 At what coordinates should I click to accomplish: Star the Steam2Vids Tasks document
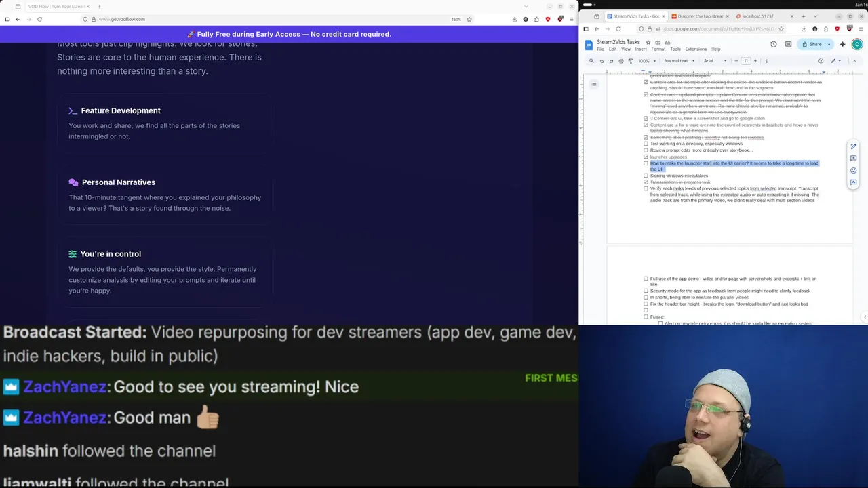click(x=648, y=42)
